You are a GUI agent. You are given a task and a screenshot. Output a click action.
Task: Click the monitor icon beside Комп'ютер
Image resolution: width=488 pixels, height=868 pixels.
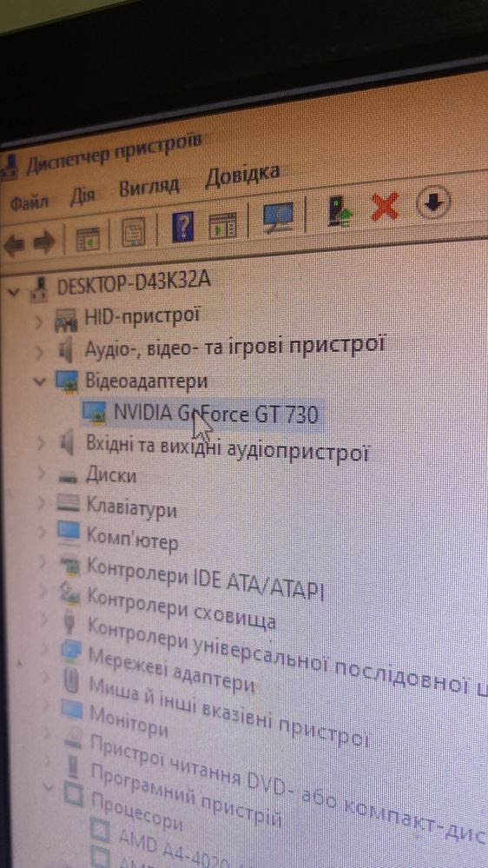[69, 532]
